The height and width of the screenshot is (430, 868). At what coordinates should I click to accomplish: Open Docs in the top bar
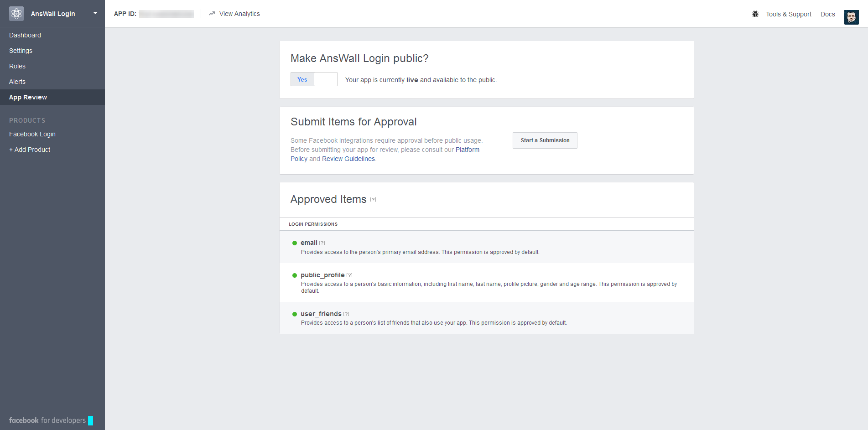click(x=827, y=14)
